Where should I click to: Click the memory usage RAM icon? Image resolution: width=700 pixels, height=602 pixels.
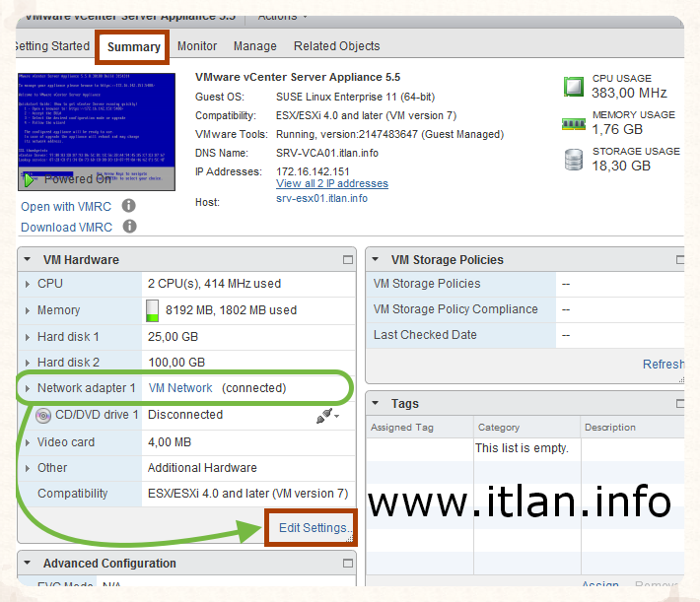coord(573,123)
